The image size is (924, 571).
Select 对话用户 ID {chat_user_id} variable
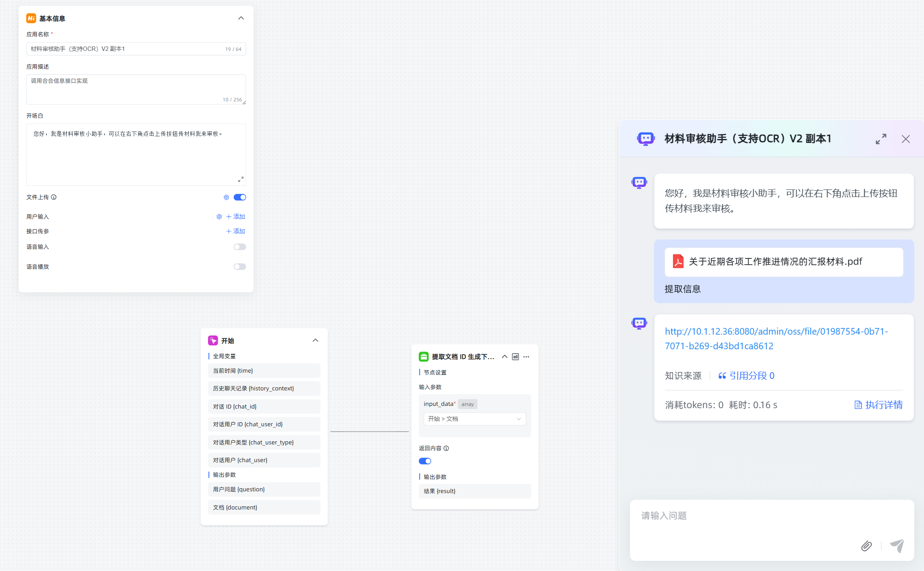[x=264, y=424]
